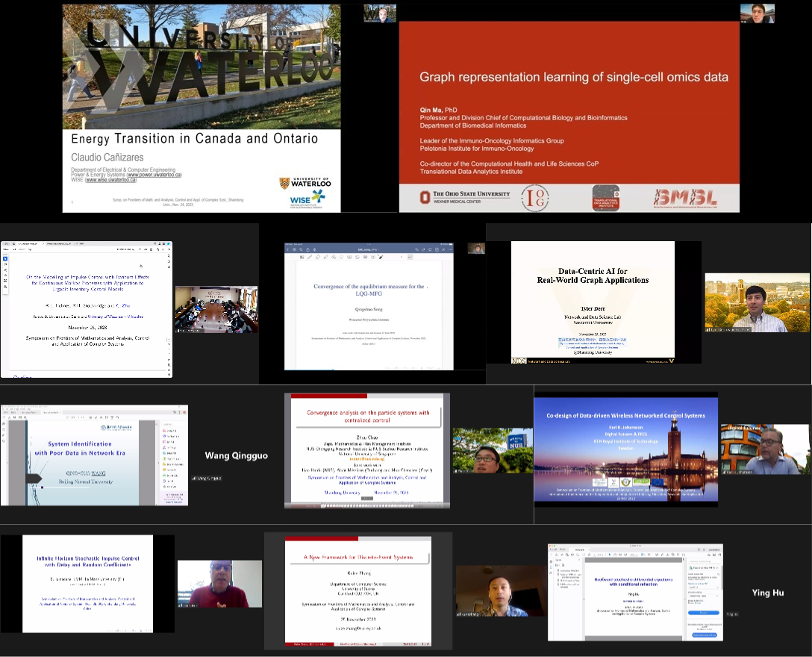Open the conference room camera thumbnail
The width and height of the screenshot is (812, 657).
pyautogui.click(x=216, y=309)
